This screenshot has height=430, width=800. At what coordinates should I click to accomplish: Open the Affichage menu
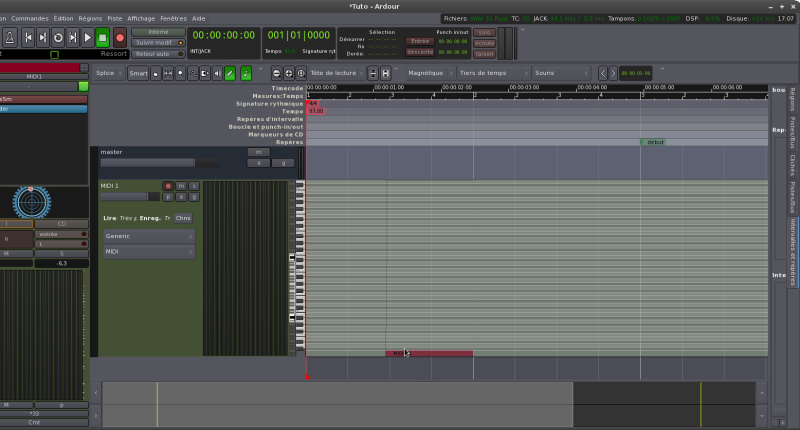pyautogui.click(x=141, y=18)
